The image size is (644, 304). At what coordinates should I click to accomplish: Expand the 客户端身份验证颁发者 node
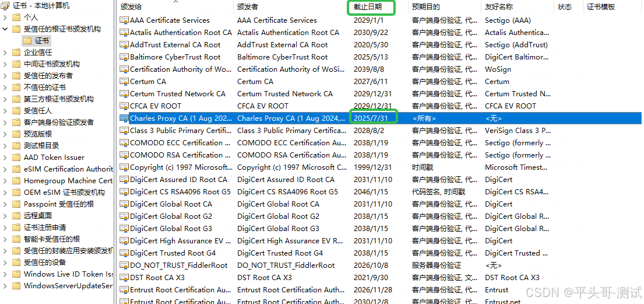coord(5,122)
